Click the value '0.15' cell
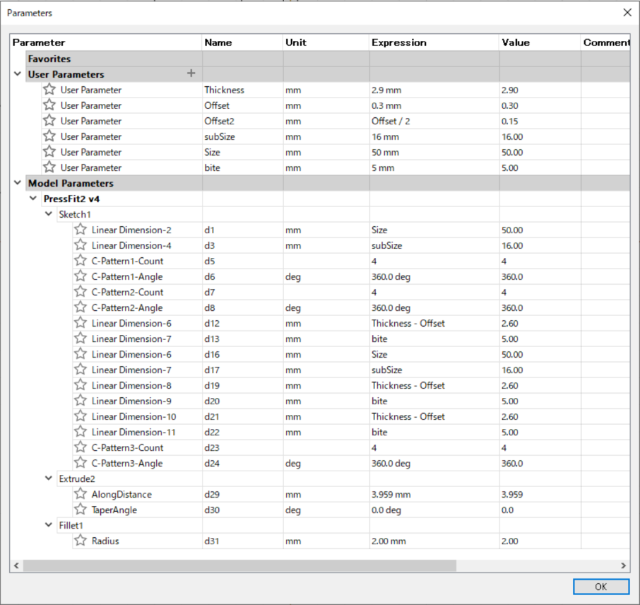 [540, 121]
